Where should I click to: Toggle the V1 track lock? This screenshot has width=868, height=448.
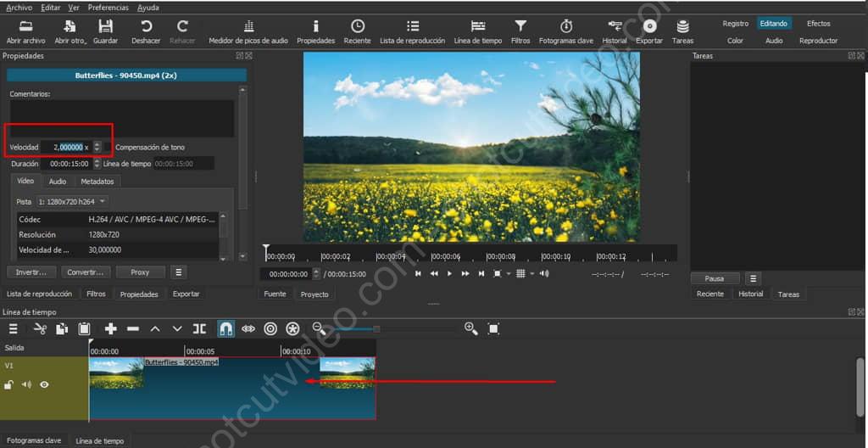tap(8, 385)
